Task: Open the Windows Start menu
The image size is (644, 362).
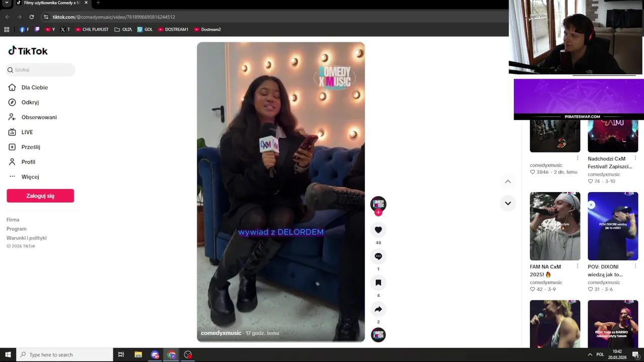Action: pos(8,355)
